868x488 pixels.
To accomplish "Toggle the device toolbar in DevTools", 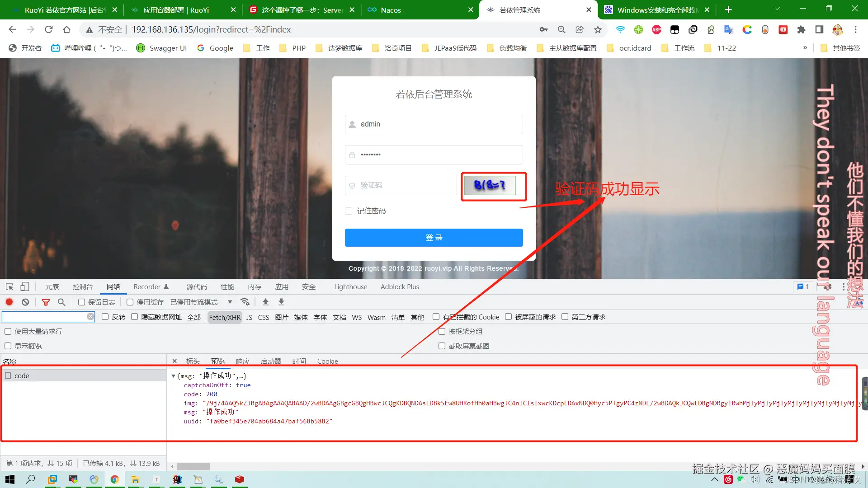I will [x=25, y=286].
